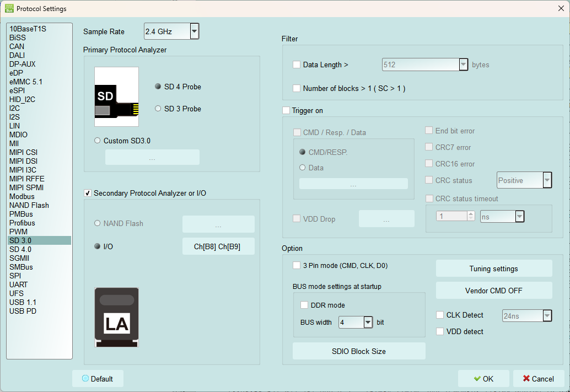Click the Protocol Settings title bar icon
Viewport: 570px width, 392px height.
click(x=9, y=8)
